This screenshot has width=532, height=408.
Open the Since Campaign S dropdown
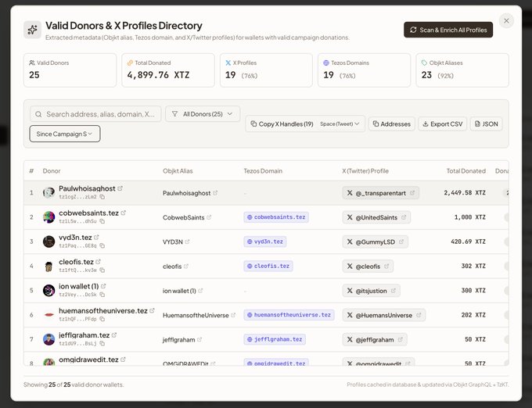pos(65,134)
